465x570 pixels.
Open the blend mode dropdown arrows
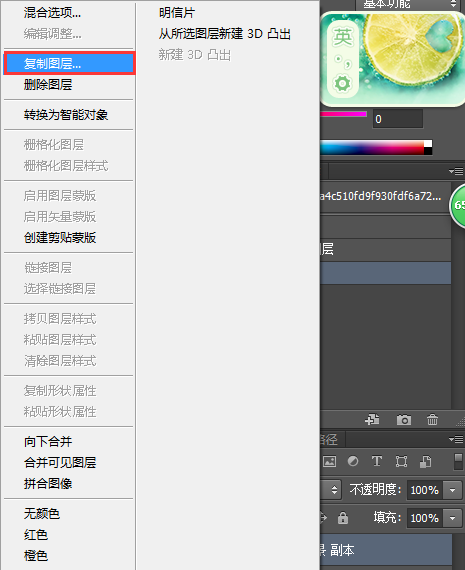(334, 490)
